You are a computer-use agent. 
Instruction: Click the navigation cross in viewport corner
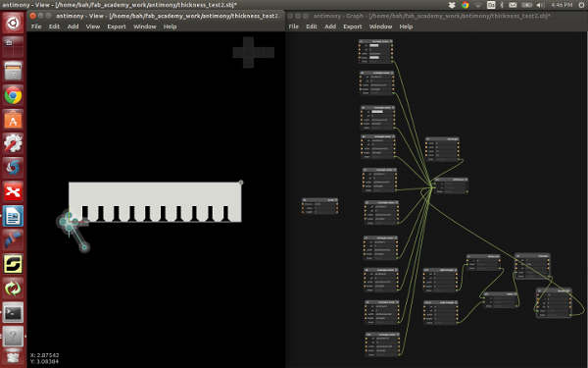coord(254,52)
